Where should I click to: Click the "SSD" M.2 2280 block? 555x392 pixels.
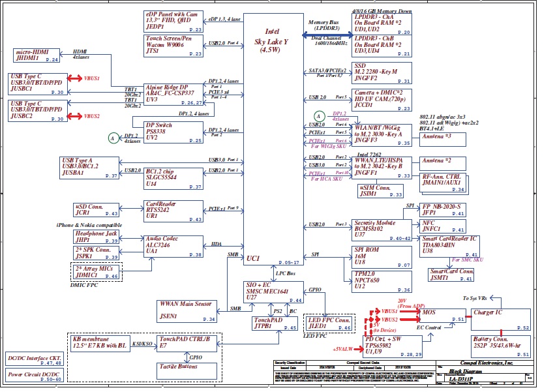382,73
